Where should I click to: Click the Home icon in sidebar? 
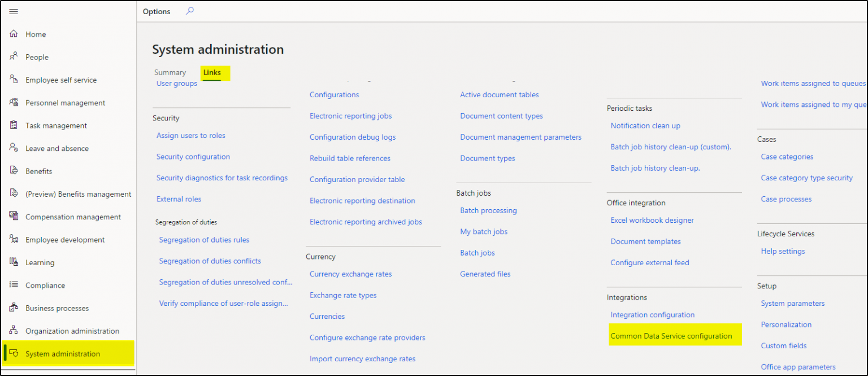click(14, 34)
